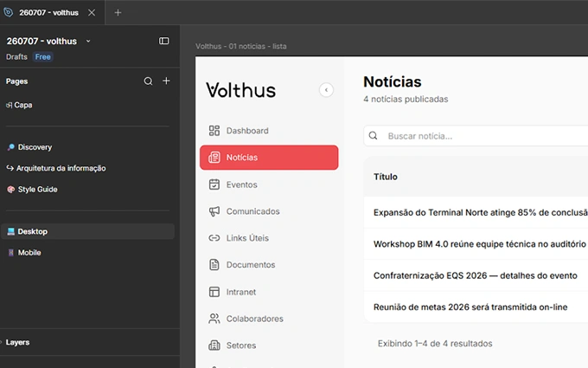Screen dimensions: 588x368
Task: Click the Documentos file icon
Action: pyautogui.click(x=214, y=265)
